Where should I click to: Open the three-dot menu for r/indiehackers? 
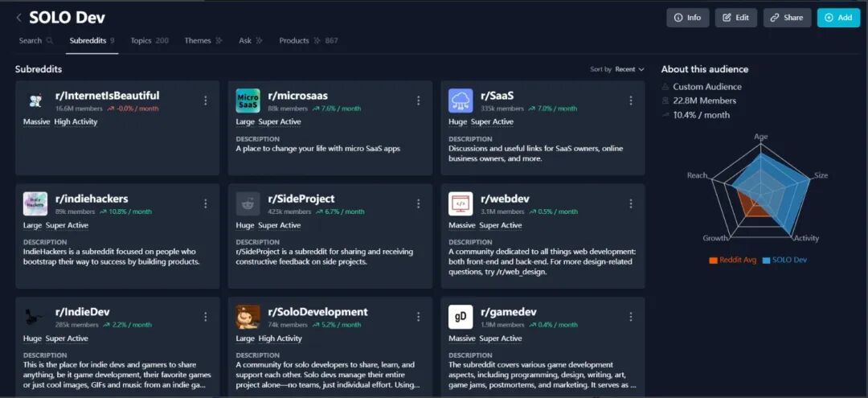pos(206,203)
